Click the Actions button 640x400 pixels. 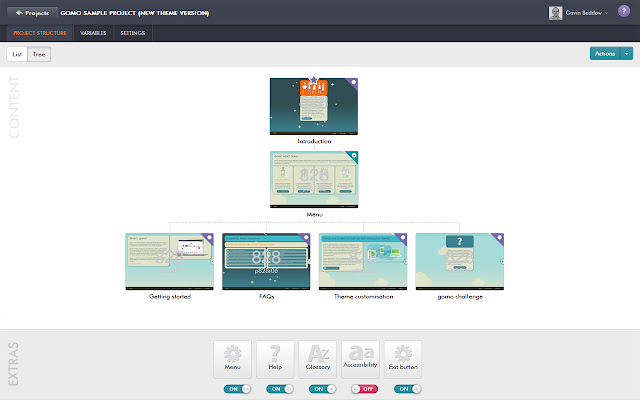605,53
